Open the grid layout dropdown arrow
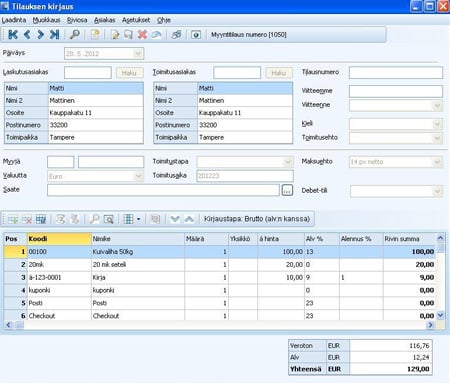The image size is (450, 383). click(x=138, y=219)
